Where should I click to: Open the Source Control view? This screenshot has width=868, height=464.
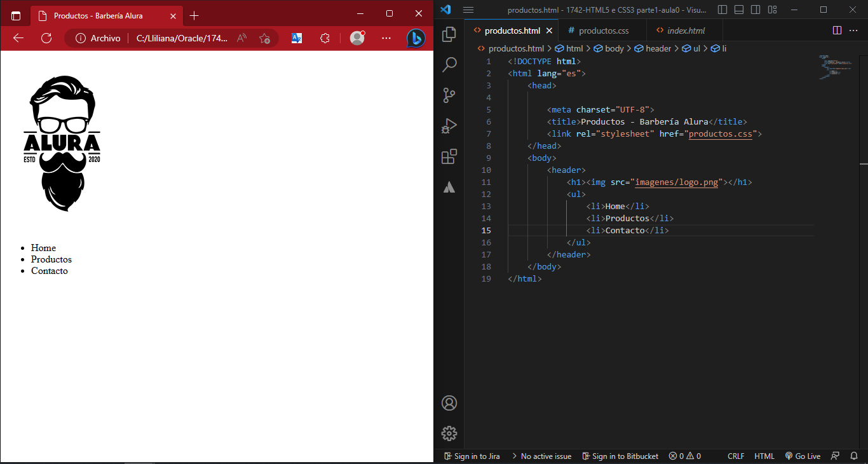(x=449, y=95)
